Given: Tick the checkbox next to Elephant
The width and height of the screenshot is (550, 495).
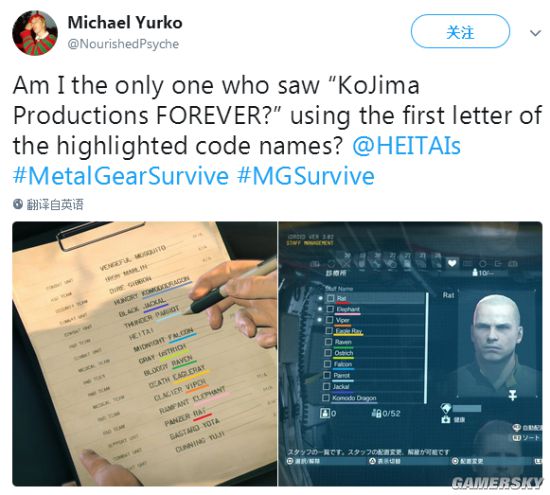Looking at the screenshot, I should click(x=330, y=309).
